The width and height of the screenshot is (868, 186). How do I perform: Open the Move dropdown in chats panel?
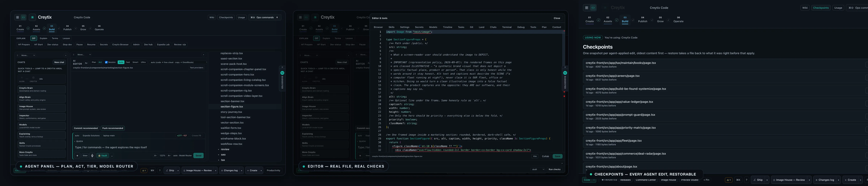point(28,55)
